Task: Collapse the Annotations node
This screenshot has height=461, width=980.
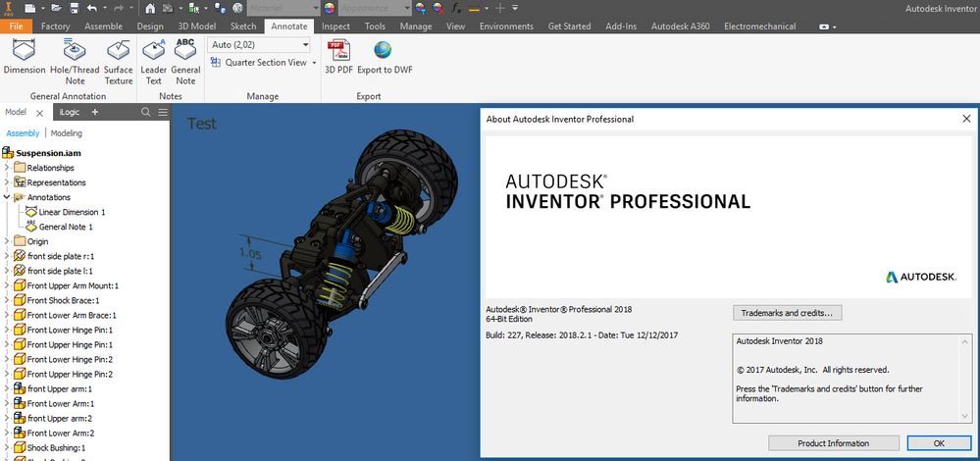Action: coord(6,197)
